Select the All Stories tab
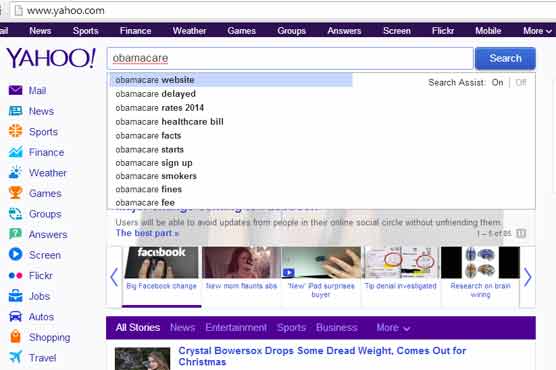The image size is (556, 370). [138, 327]
